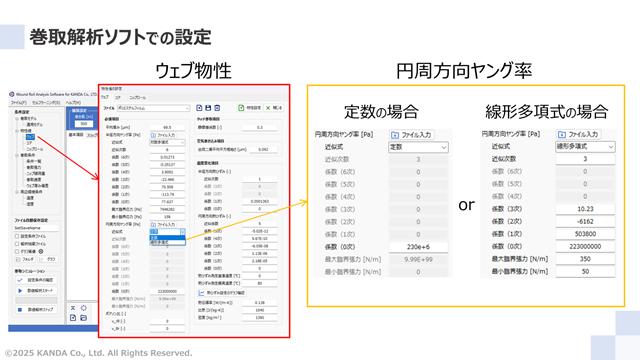Viewport: 640px width, 360px height.
Task: Click the sun-shaped settings icon at the panel bottom
Action: [x=84, y=308]
